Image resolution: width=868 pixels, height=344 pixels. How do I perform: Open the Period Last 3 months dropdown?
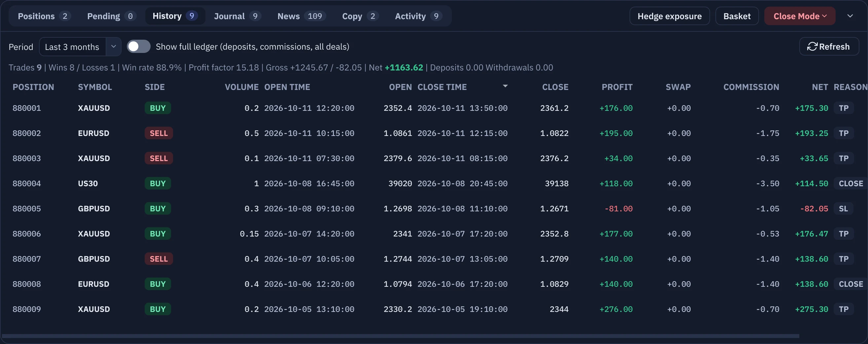coord(80,47)
